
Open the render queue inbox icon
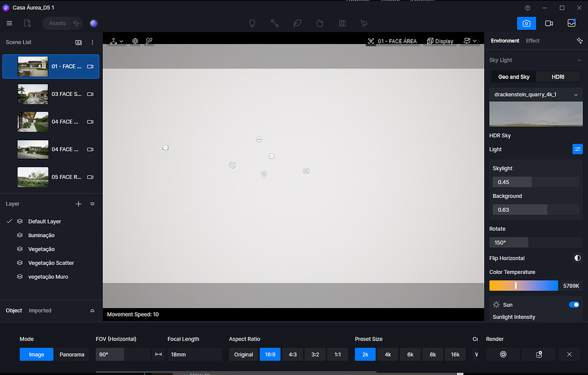point(571,23)
